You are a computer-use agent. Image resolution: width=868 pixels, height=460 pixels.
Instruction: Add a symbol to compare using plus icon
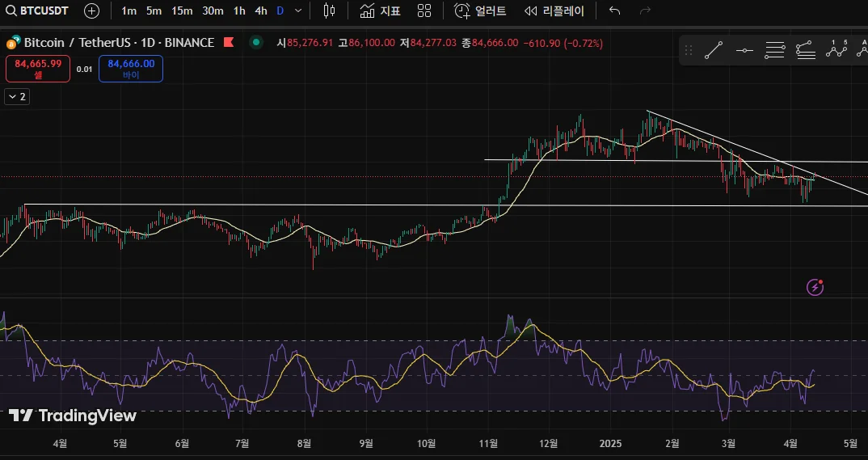[x=92, y=11]
